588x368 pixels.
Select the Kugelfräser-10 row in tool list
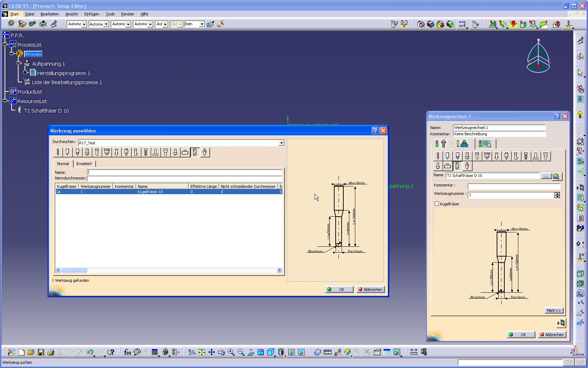pyautogui.click(x=169, y=192)
